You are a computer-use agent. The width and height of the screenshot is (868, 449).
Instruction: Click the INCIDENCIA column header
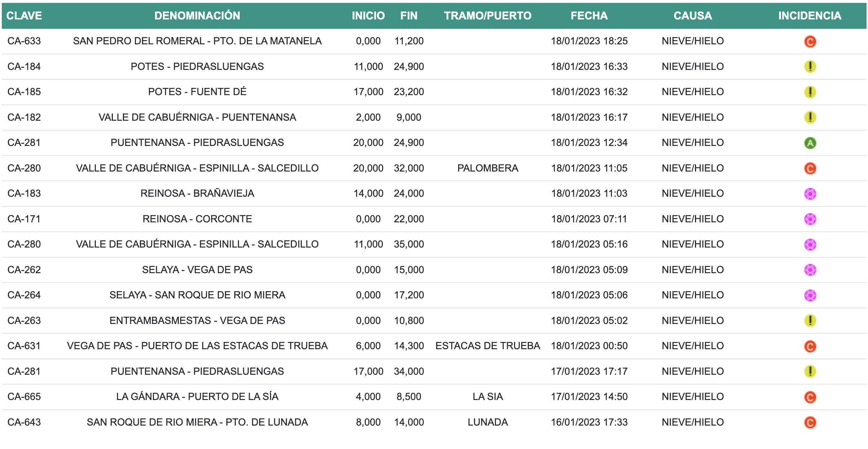[810, 15]
